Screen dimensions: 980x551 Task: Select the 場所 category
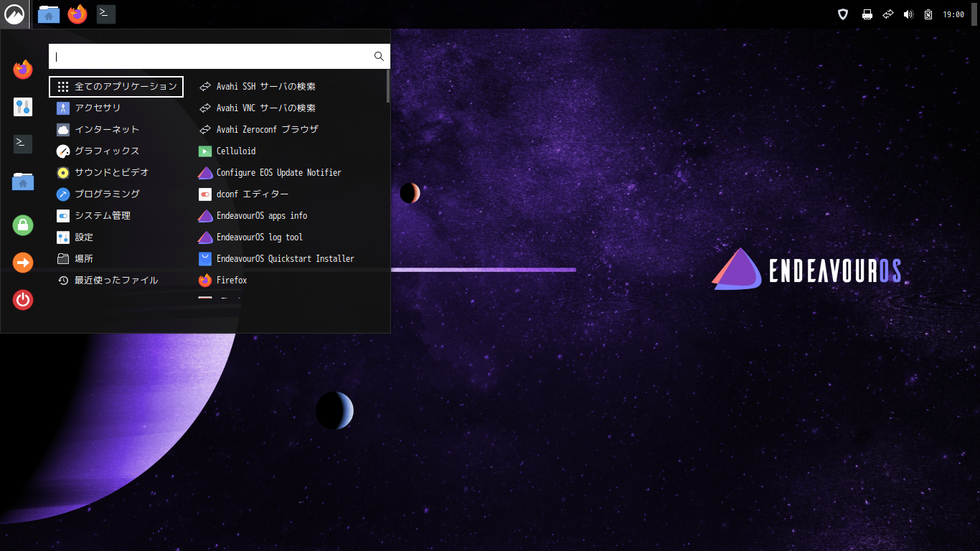[116, 259]
